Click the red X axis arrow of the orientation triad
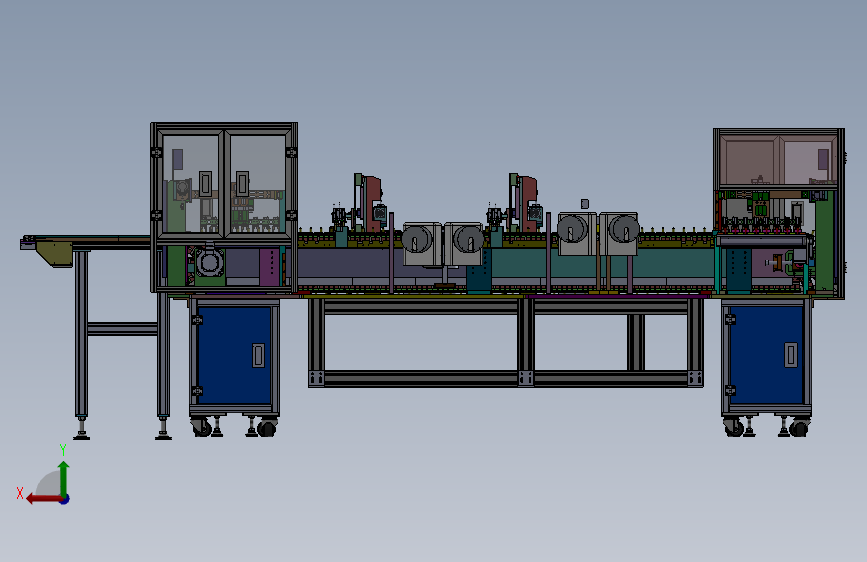Image resolution: width=867 pixels, height=562 pixels. [43, 499]
